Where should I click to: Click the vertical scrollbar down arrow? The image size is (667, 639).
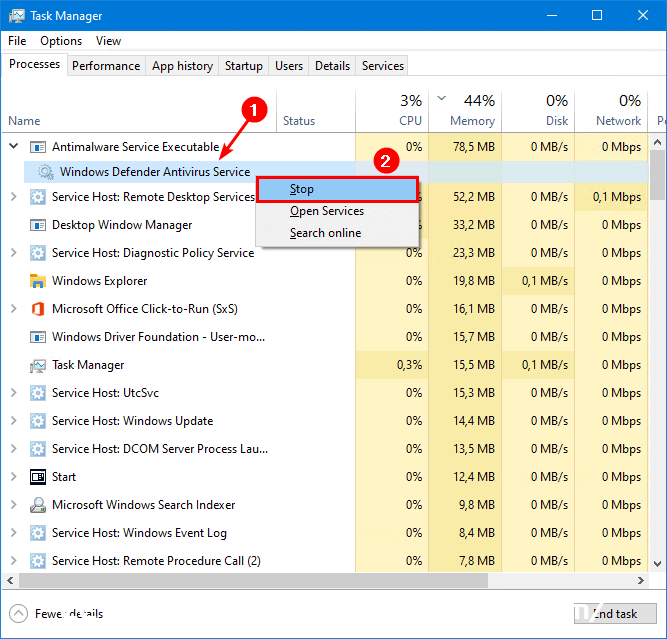coord(657,564)
